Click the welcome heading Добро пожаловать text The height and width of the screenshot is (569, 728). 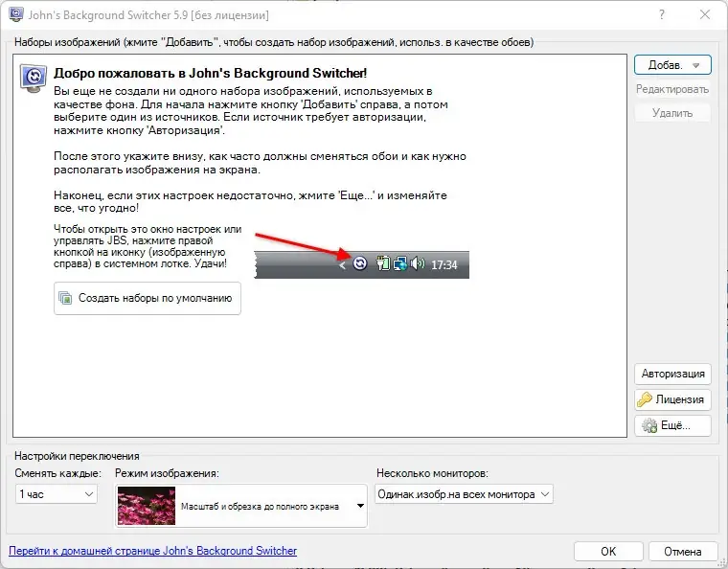[210, 73]
